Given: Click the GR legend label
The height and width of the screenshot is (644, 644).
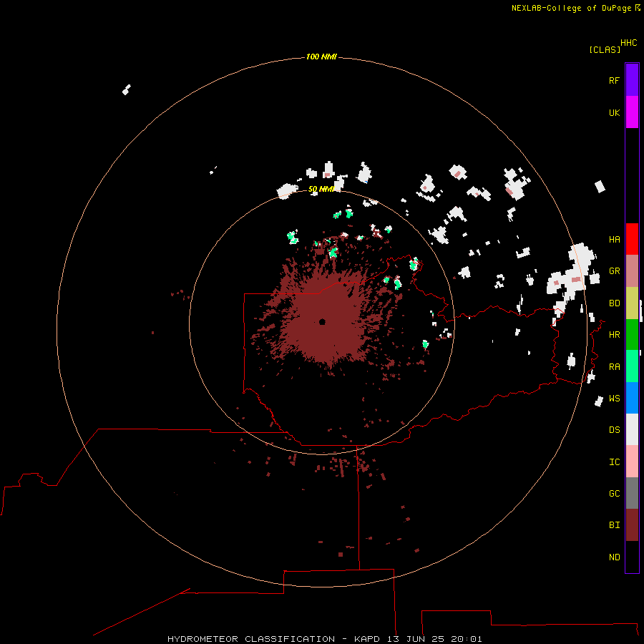Looking at the screenshot, I should 614,271.
